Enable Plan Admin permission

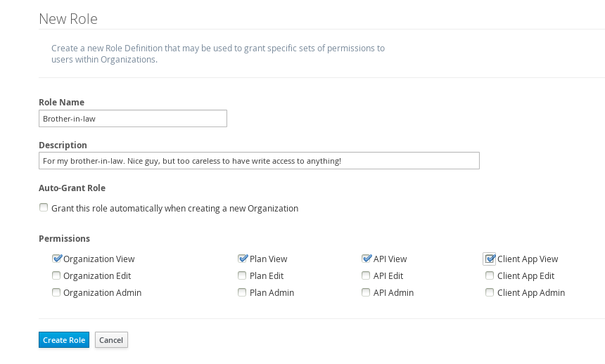[x=243, y=292]
